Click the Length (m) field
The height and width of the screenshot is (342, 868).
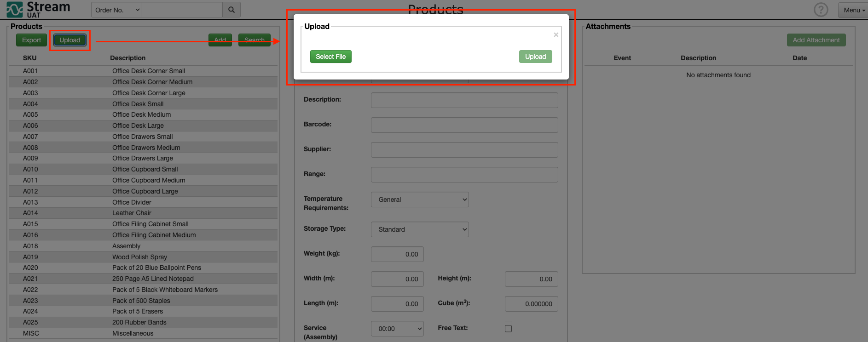397,304
